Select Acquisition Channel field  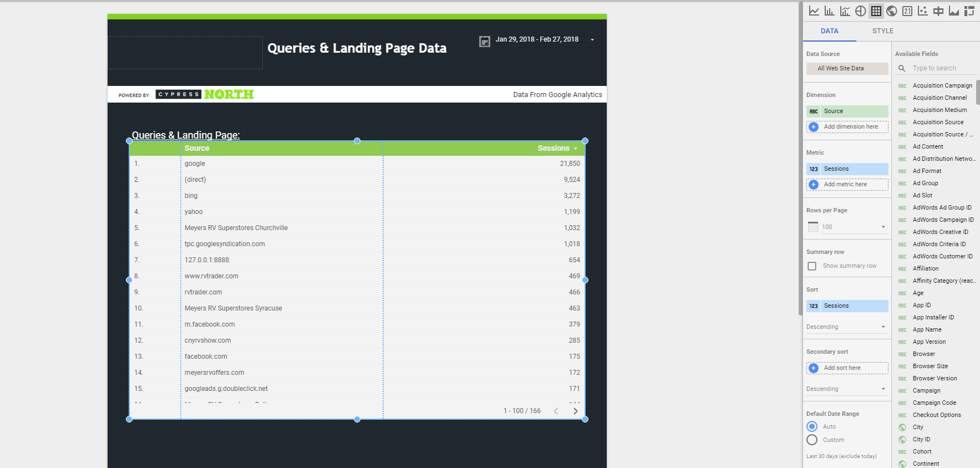point(940,98)
